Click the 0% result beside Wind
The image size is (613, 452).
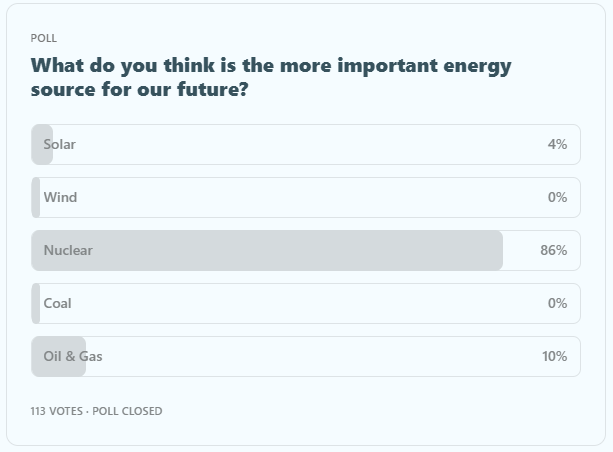(x=557, y=197)
